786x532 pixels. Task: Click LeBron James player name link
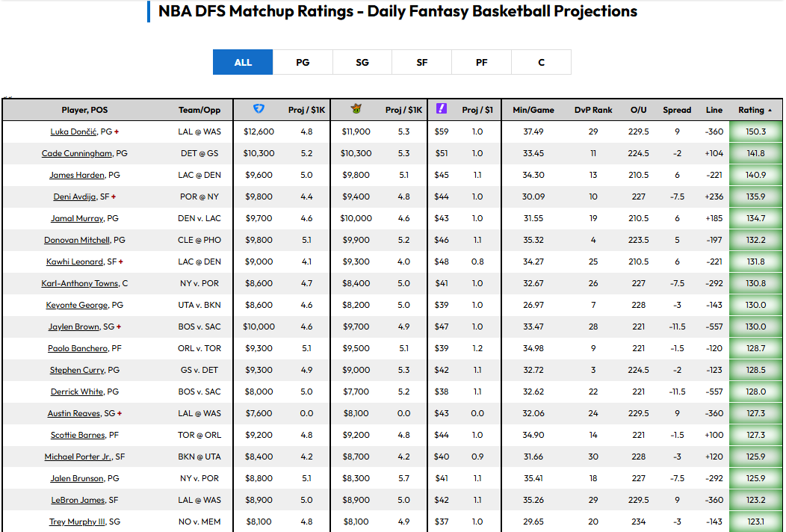coord(77,500)
